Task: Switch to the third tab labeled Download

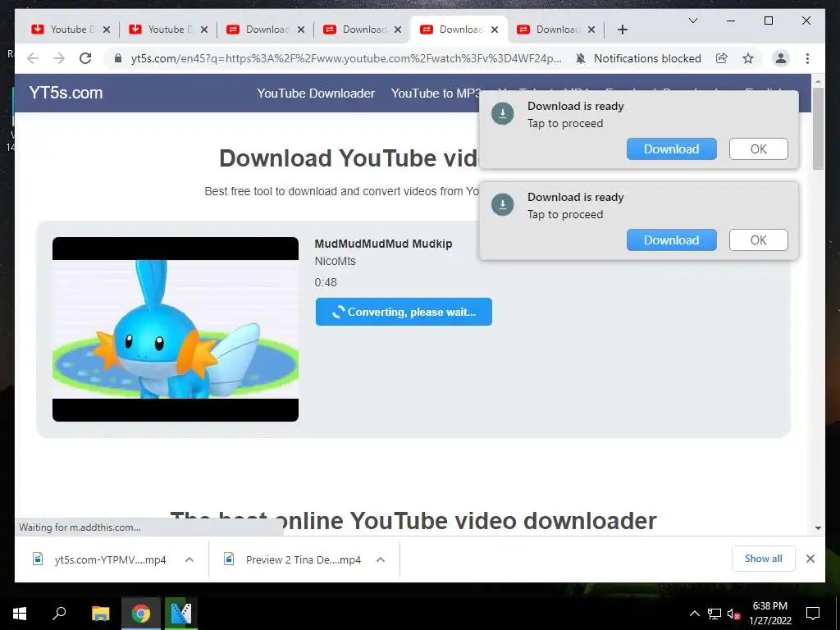Action: (x=258, y=30)
